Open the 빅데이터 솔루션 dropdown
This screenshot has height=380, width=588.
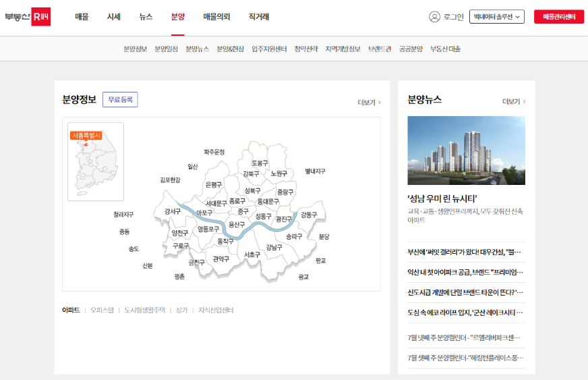coord(497,17)
